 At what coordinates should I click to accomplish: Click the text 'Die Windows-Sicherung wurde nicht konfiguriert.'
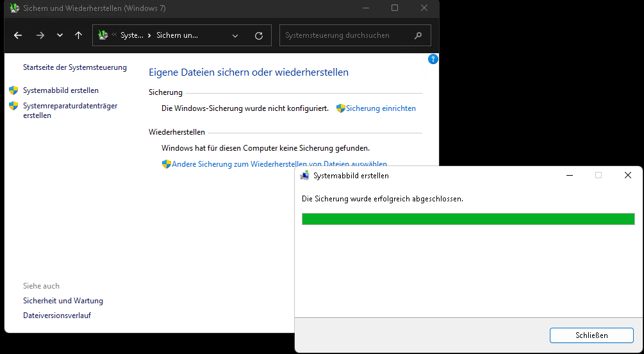point(245,108)
